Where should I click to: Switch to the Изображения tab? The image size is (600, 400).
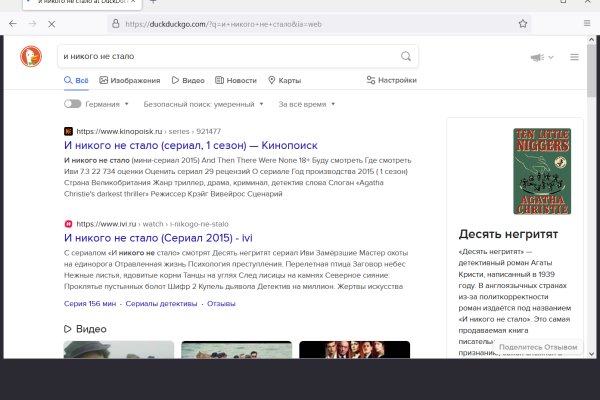click(130, 80)
